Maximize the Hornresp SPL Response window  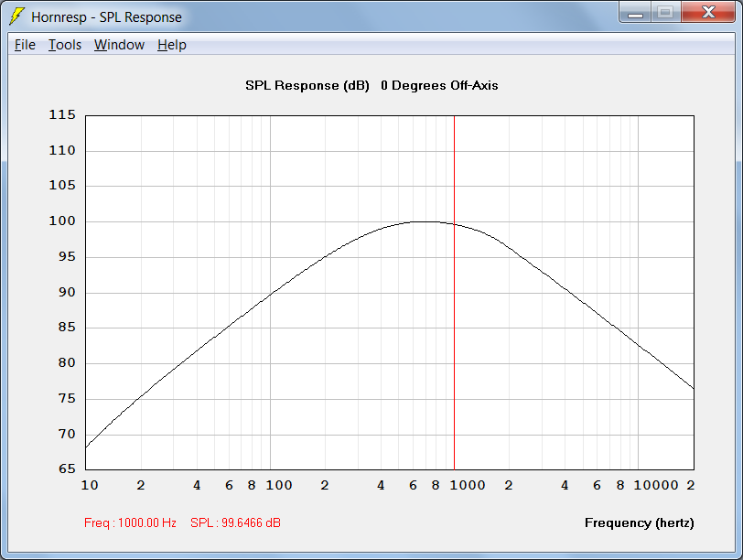pyautogui.click(x=666, y=13)
